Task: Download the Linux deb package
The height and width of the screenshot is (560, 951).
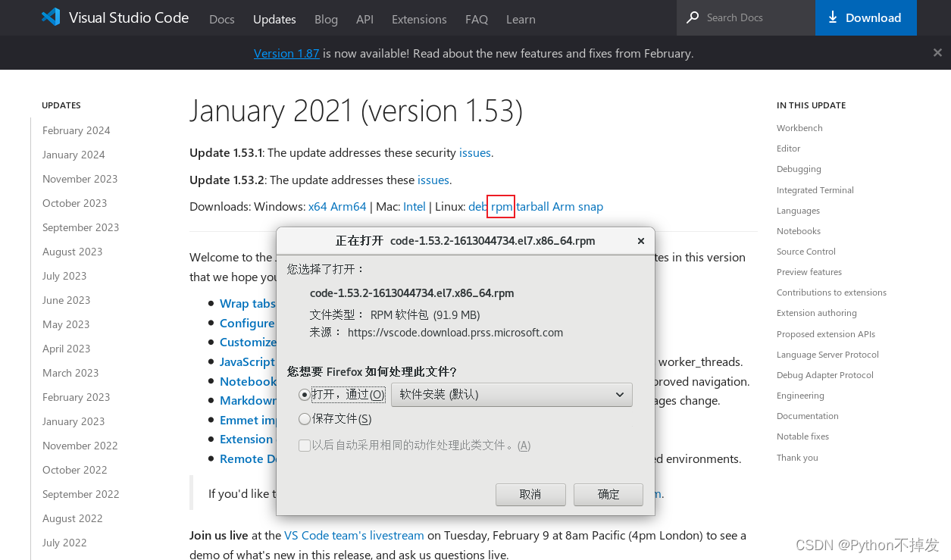Action: coord(477,206)
